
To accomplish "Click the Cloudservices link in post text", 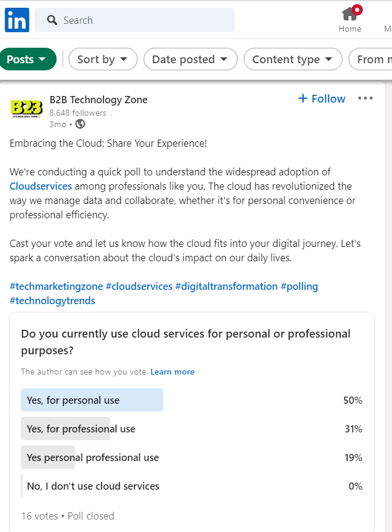I will 41,186.
